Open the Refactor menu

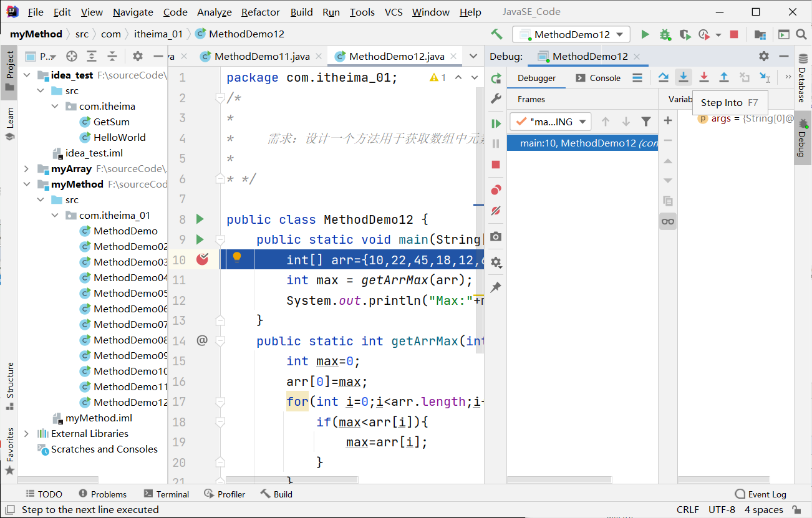coord(261,12)
